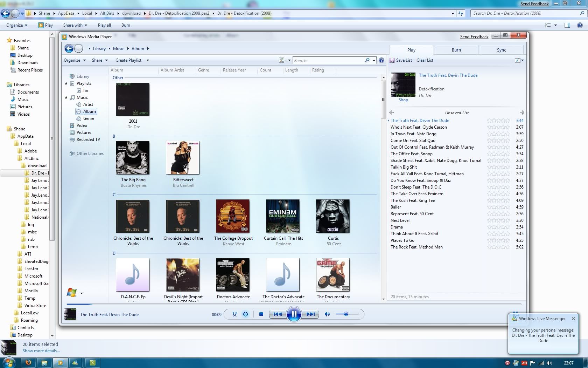Select Curtain Call: The Hits album

(283, 216)
